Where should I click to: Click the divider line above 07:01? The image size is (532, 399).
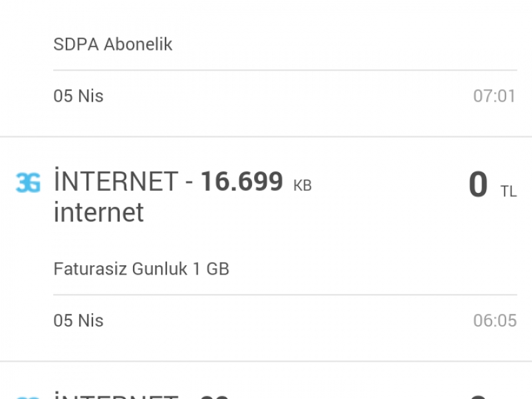point(285,70)
